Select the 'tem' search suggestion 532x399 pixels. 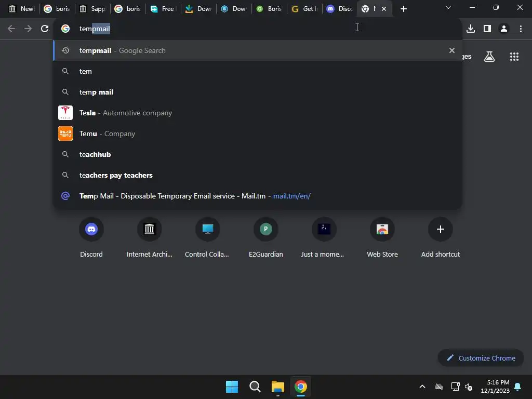258,71
